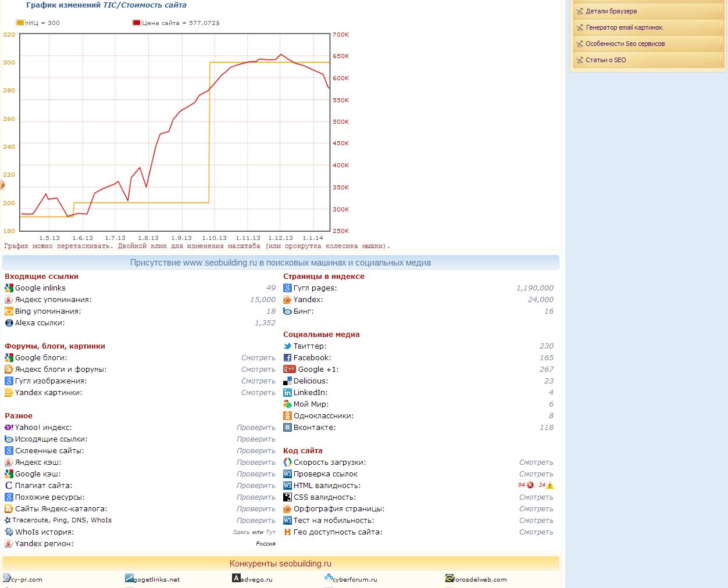Image resolution: width=728 pixels, height=588 pixels.
Task: Click 'Смотреть' for Скорость загрузки
Action: (x=536, y=462)
